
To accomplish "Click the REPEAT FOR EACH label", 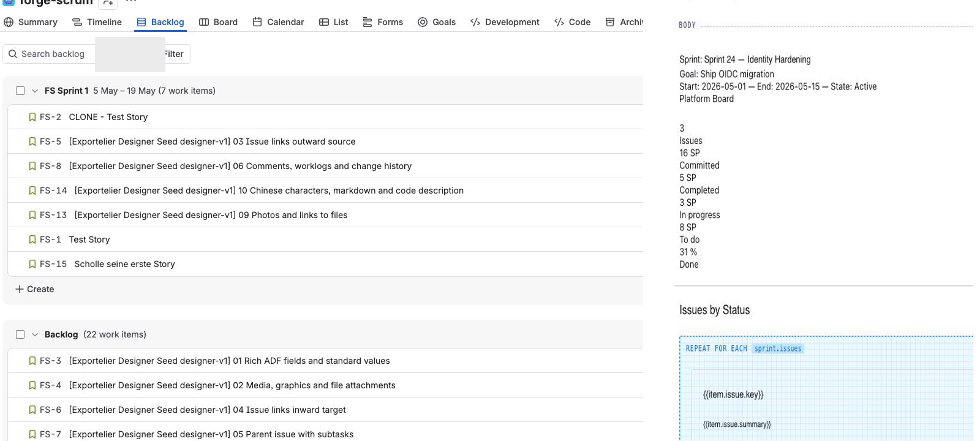I will (716, 349).
